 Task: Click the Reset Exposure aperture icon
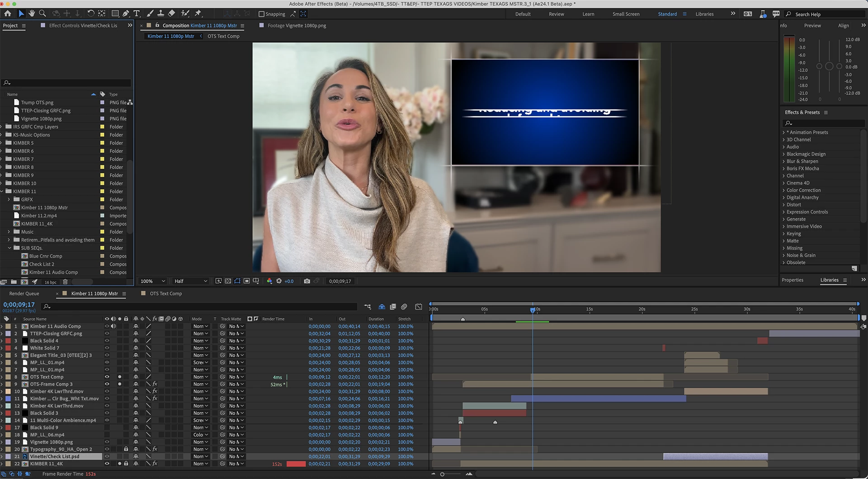pos(279,281)
